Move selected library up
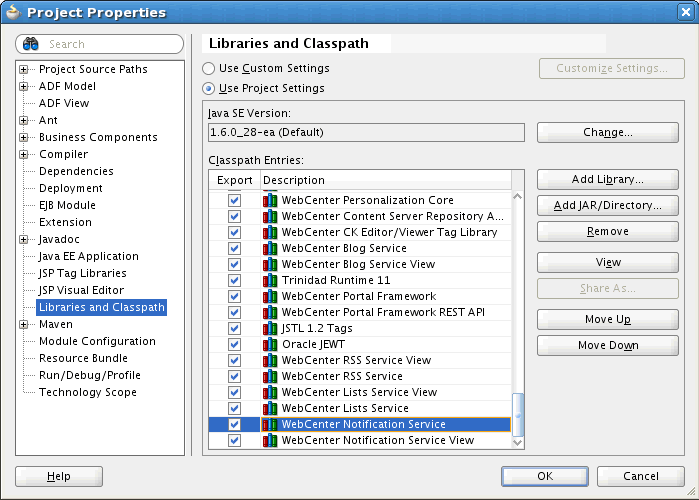This screenshot has width=699, height=500. 608,320
